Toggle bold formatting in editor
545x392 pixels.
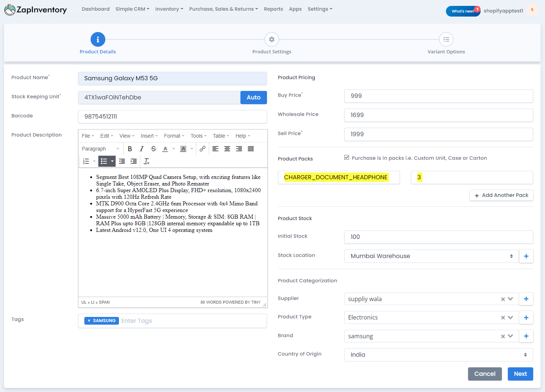pos(130,149)
